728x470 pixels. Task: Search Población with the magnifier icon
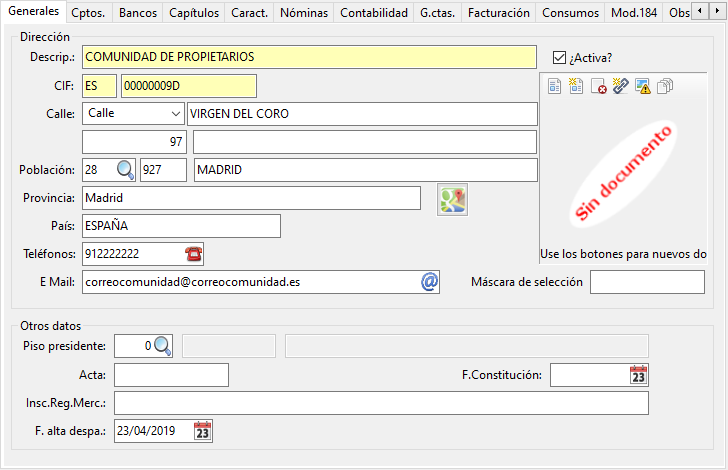tap(126, 170)
